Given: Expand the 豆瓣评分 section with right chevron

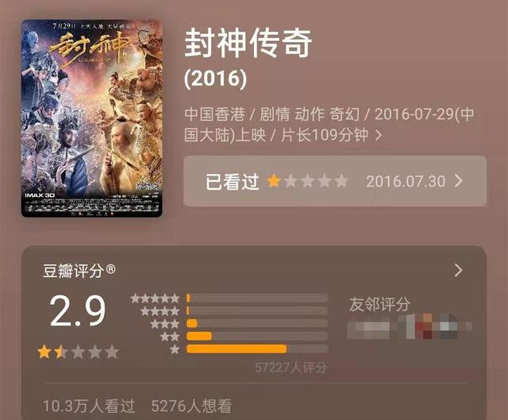Looking at the screenshot, I should [458, 270].
